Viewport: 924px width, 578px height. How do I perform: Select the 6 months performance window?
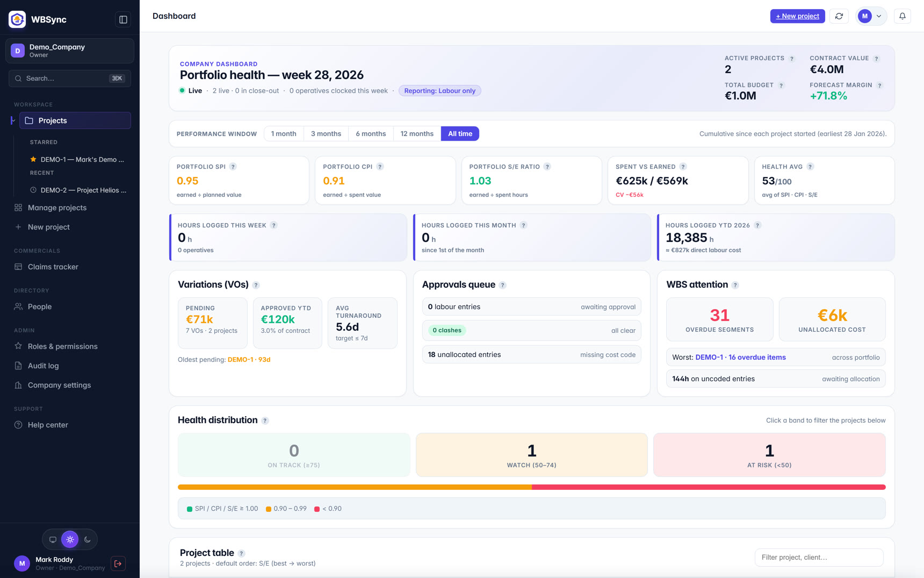(371, 134)
